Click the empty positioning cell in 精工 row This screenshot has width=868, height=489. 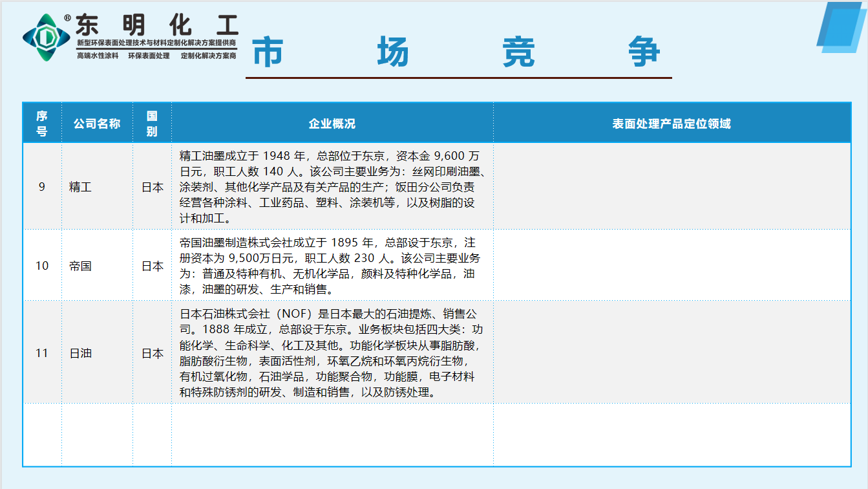coord(672,186)
